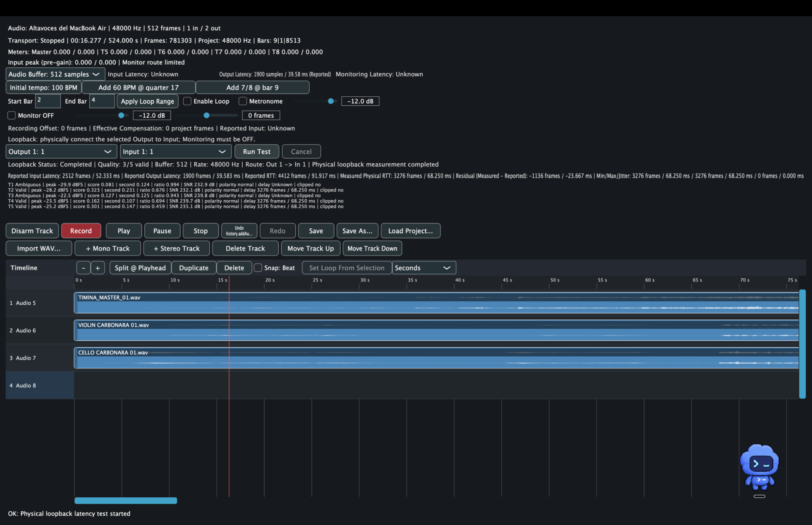Click Run Test loopback button
Screen dimensions: 812x525
[257, 151]
